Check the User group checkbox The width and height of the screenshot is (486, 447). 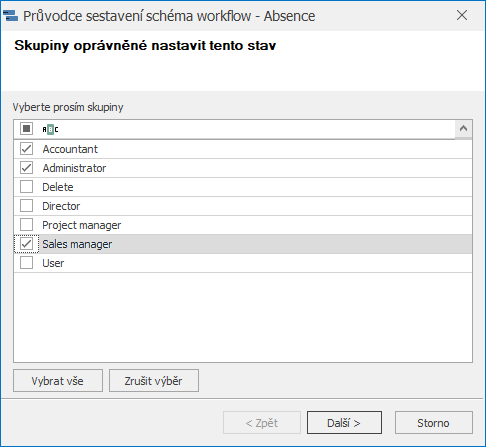pos(26,263)
